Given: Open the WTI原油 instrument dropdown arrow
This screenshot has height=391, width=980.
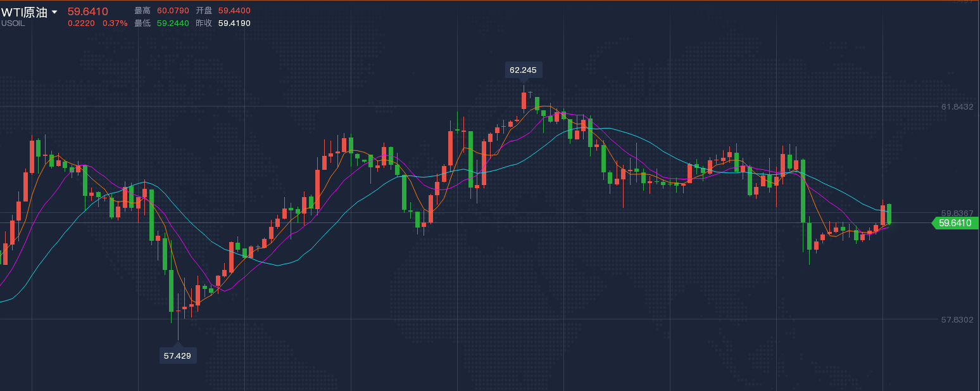Looking at the screenshot, I should tap(54, 13).
